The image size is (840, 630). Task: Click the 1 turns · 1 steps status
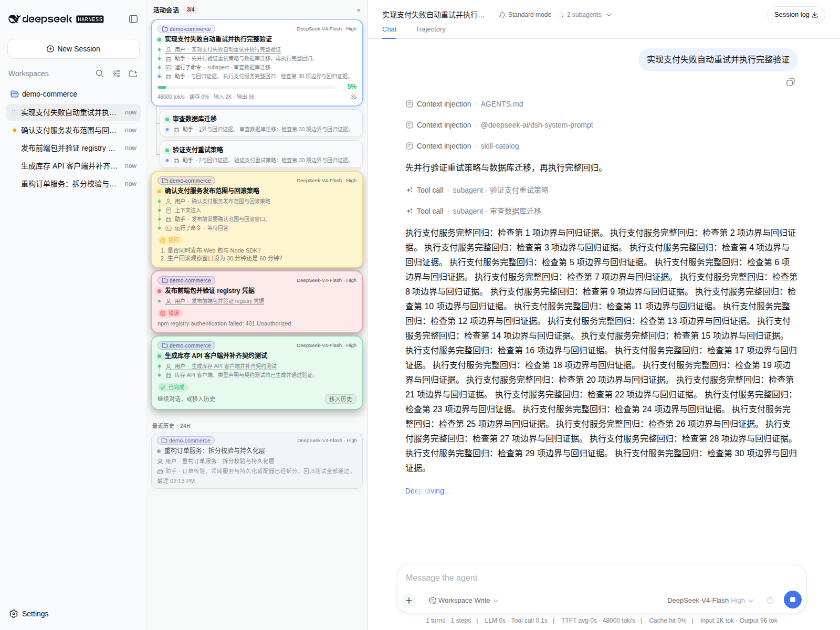coord(448,621)
